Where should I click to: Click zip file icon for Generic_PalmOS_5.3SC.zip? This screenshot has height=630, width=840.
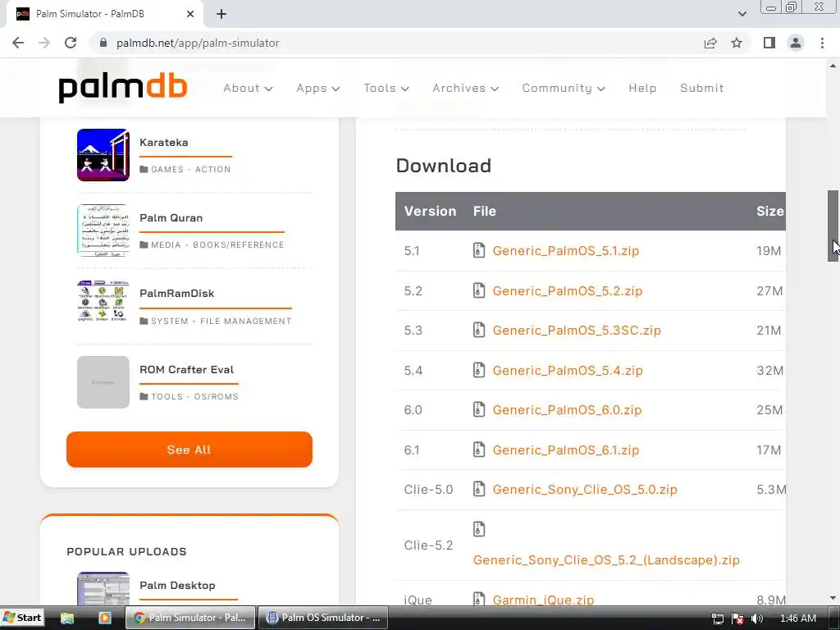coord(479,330)
